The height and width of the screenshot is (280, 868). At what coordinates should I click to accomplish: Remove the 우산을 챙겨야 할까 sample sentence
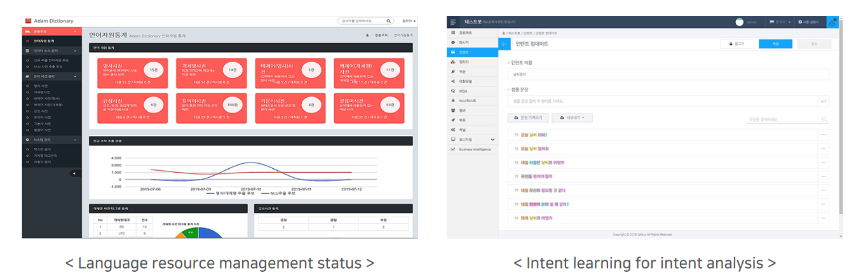pyautogui.click(x=824, y=176)
